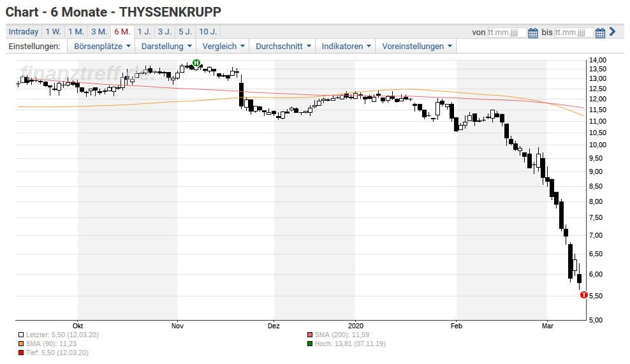Screen dimensions: 630x364
Task: Open the Vergleich dropdown
Action: pyautogui.click(x=223, y=46)
